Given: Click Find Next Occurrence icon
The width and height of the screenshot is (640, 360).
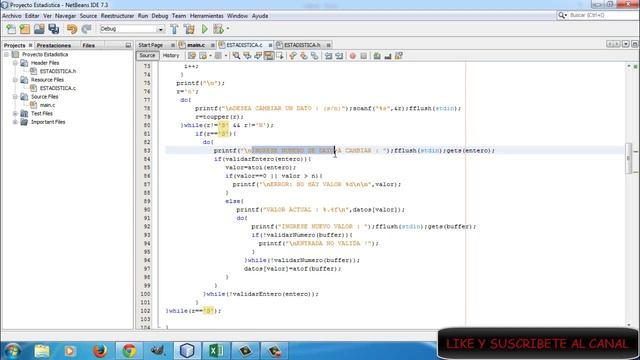Looking at the screenshot, I should 258,56.
